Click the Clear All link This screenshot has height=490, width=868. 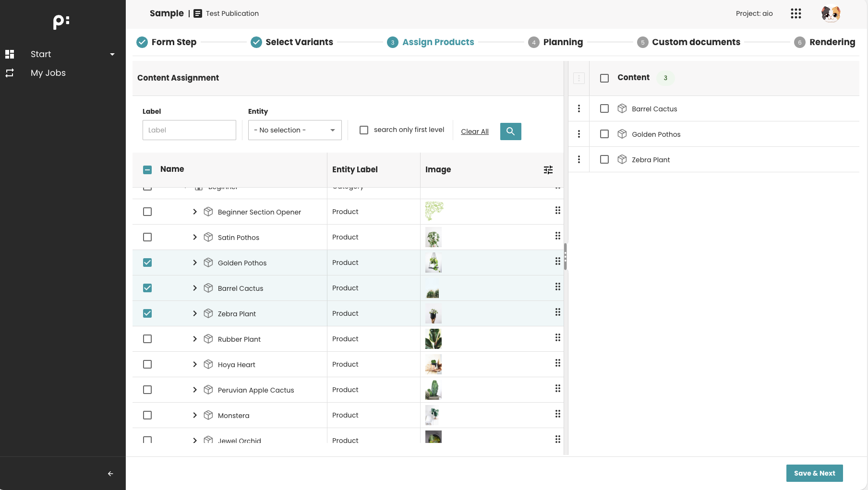(475, 131)
